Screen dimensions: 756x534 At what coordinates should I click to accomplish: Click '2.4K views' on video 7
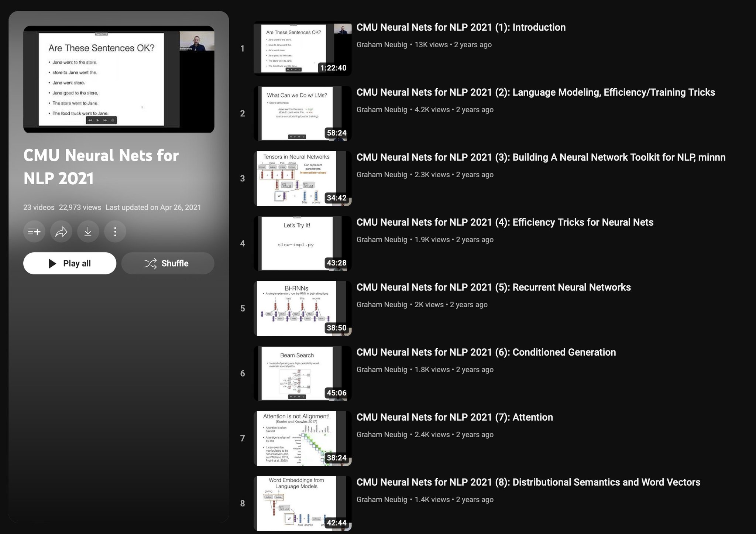pos(432,435)
